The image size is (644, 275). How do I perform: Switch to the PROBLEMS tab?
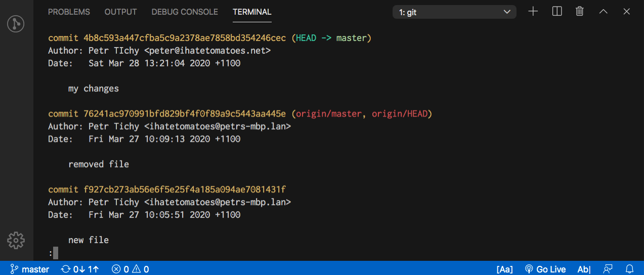69,12
